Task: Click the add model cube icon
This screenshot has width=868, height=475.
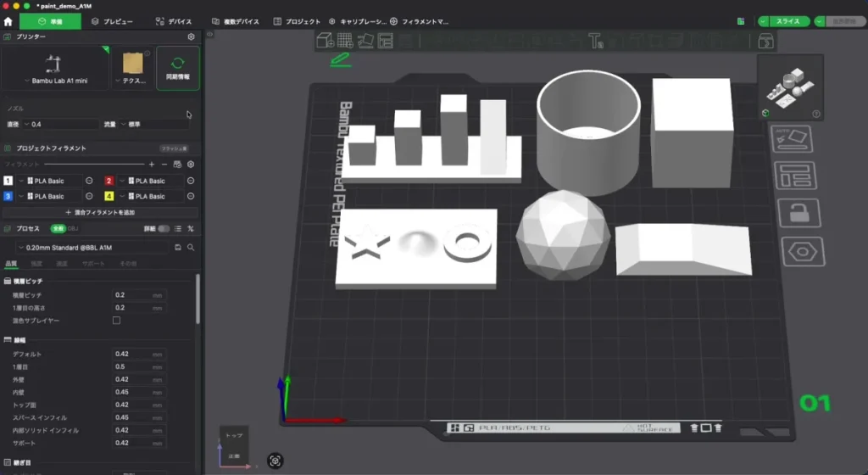Action: coord(325,41)
